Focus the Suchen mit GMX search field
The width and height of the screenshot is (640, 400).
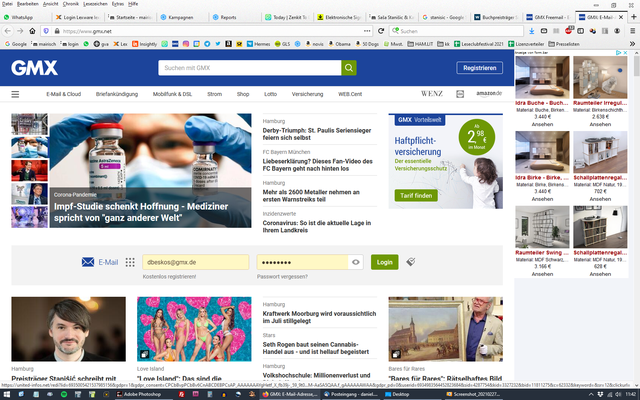click(250, 68)
